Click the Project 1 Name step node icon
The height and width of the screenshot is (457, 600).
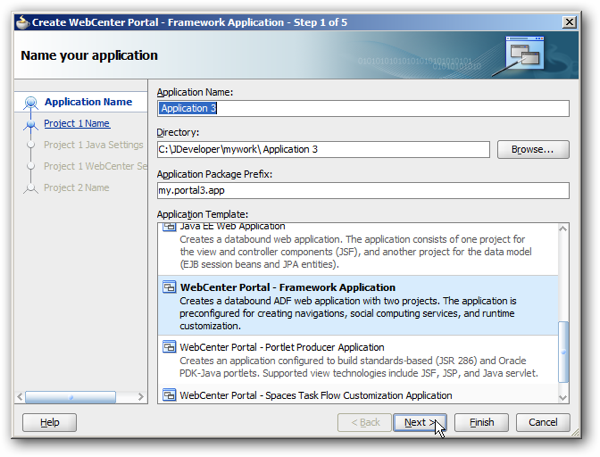pyautogui.click(x=31, y=125)
